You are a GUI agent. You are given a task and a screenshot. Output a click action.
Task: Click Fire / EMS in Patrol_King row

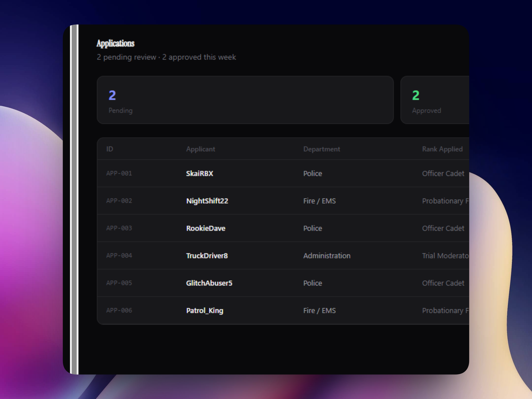(319, 310)
